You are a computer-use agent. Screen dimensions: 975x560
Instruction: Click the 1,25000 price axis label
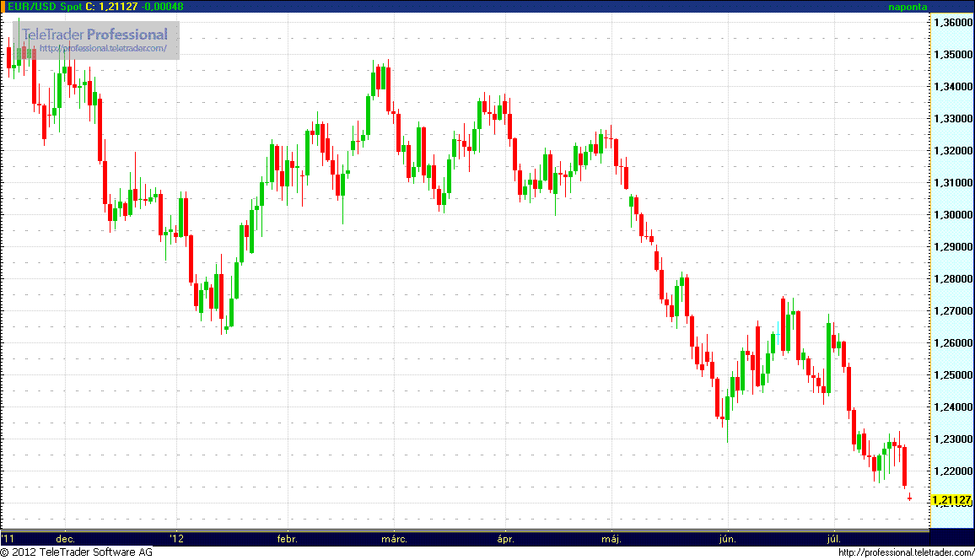tap(953, 375)
